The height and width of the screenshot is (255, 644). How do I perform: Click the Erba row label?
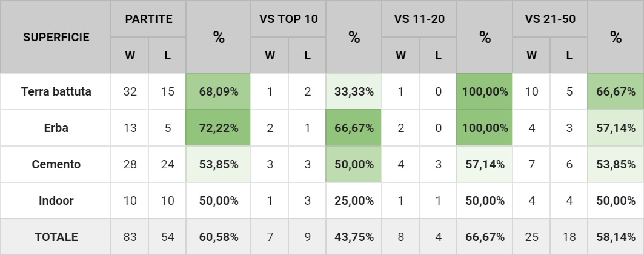point(56,128)
